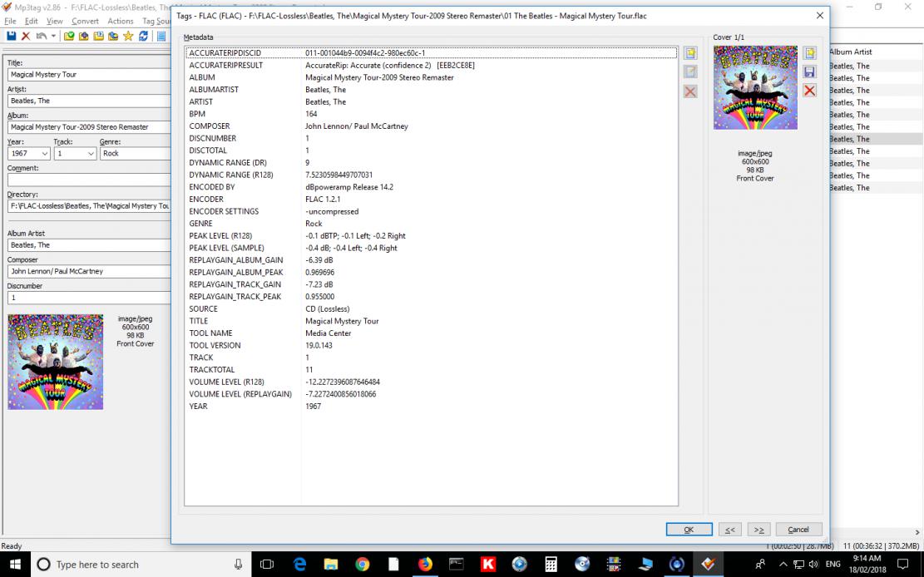
Task: Select the COMPOSER metadata row
Action: (432, 126)
